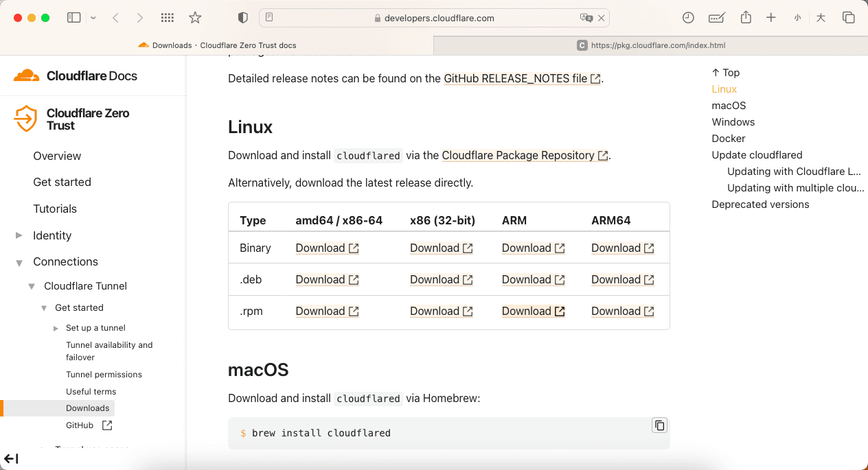Click the bookmarks star icon
The width and height of the screenshot is (868, 470).
click(x=195, y=18)
